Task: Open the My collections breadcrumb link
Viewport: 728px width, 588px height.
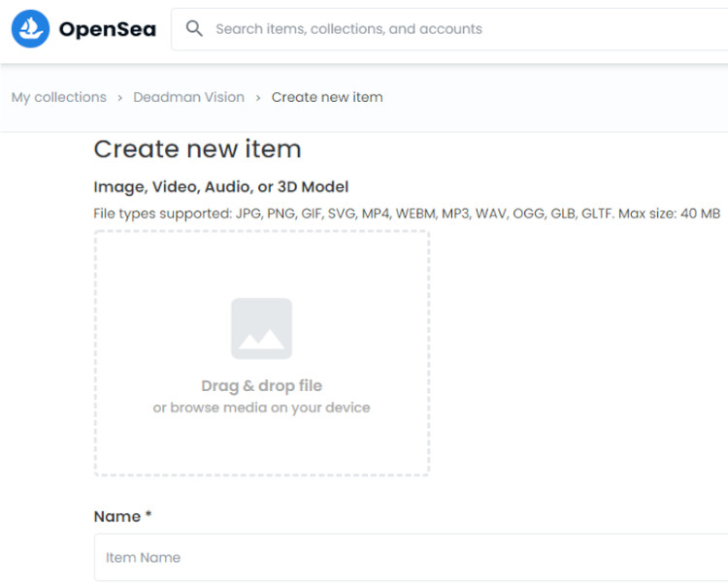Action: pyautogui.click(x=58, y=97)
